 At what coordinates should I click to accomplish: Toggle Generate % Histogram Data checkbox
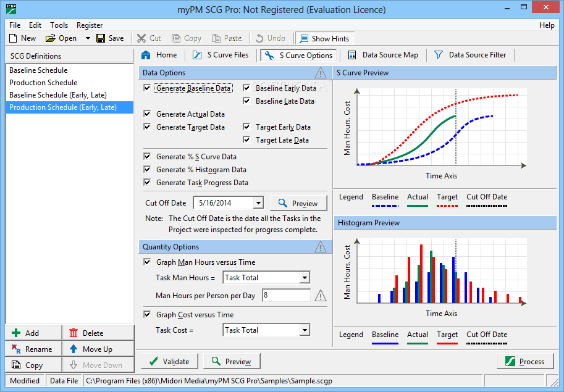pos(147,169)
